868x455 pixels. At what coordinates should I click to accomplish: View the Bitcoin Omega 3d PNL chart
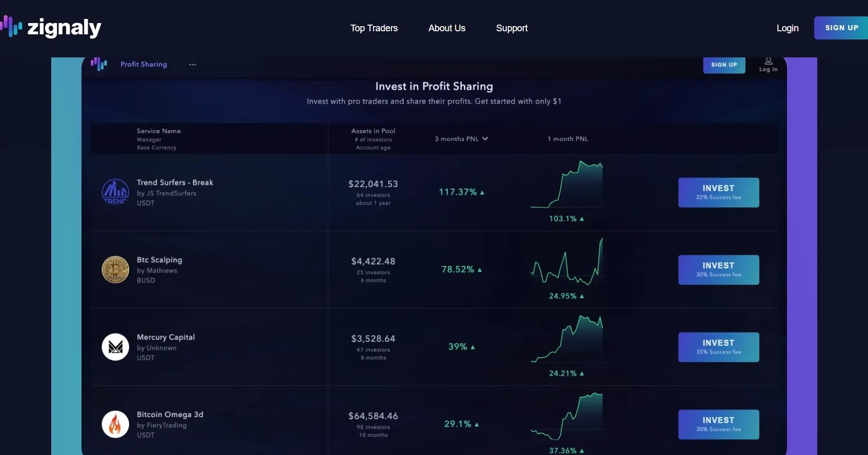[567, 417]
